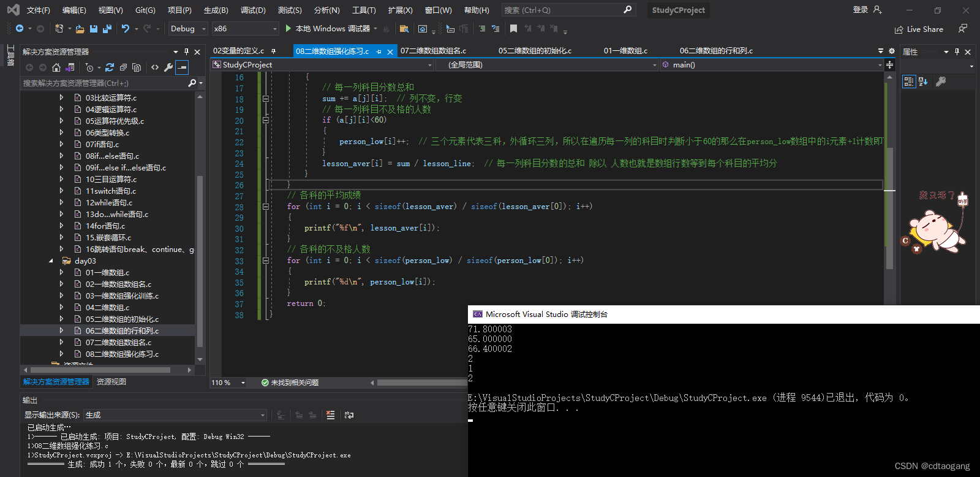This screenshot has height=477, width=980.
Task: Toggle word wrap in output panel
Action: point(349,415)
